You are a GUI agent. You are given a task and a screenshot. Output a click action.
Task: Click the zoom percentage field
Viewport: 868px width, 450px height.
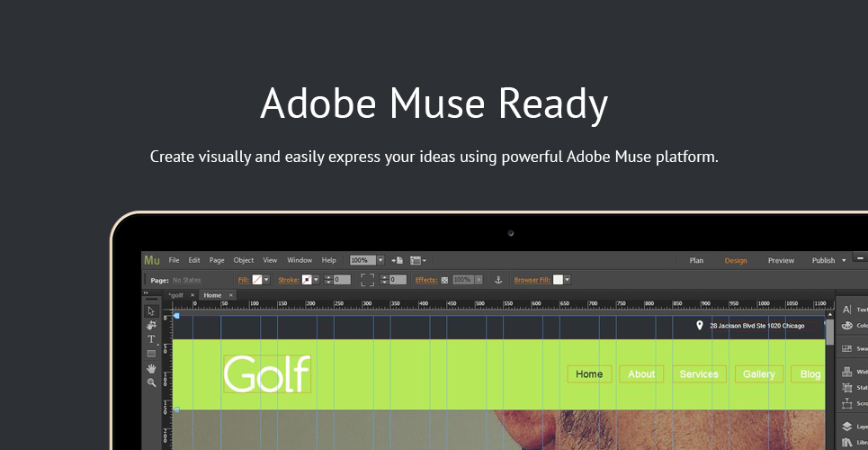click(x=362, y=260)
